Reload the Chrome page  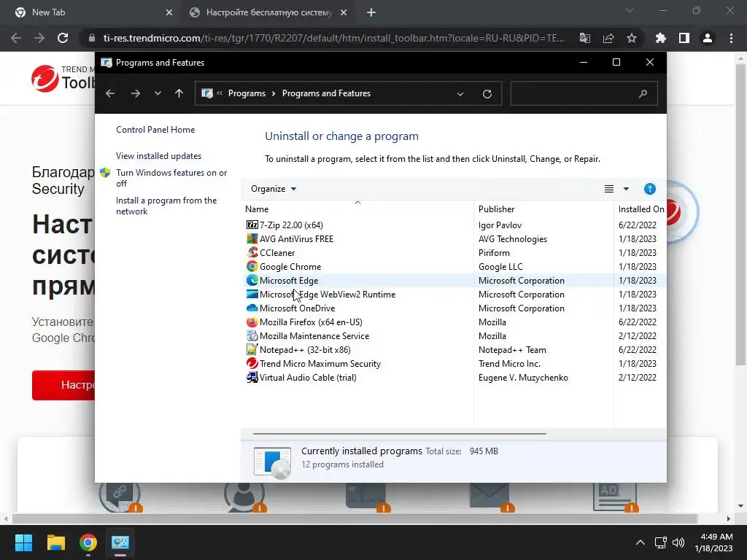(x=63, y=38)
